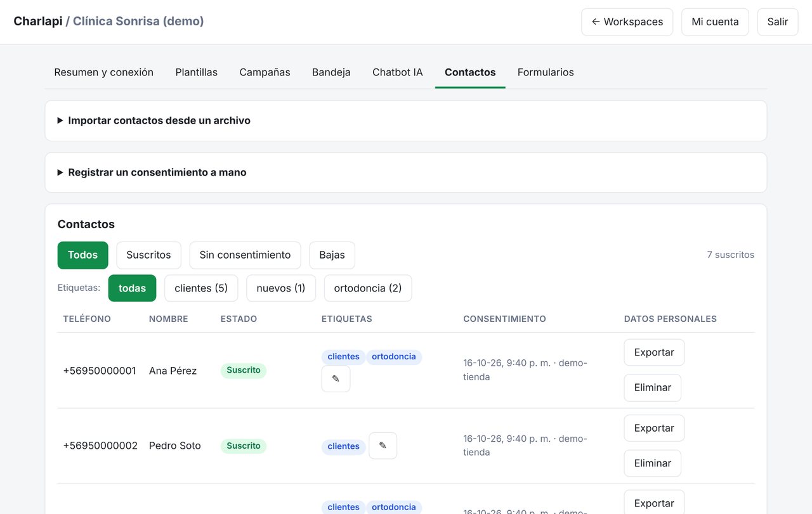The width and height of the screenshot is (812, 514).
Task: Log out with the Salir button
Action: [778, 22]
